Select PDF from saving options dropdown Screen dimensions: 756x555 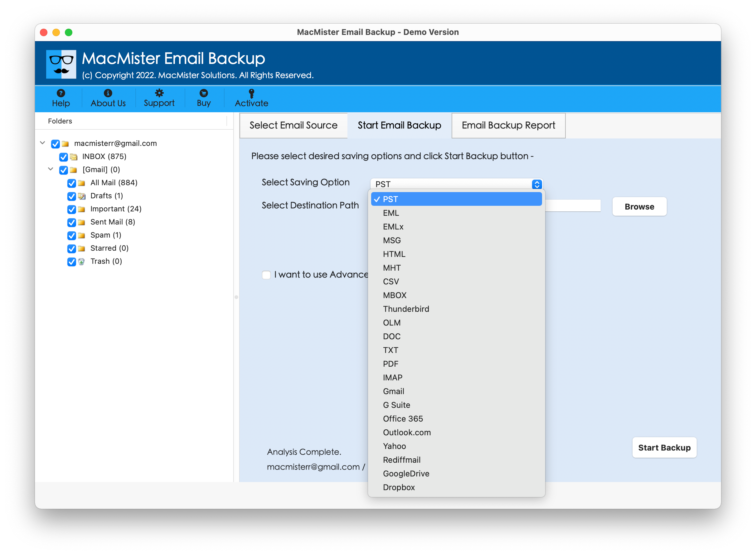pyautogui.click(x=390, y=364)
